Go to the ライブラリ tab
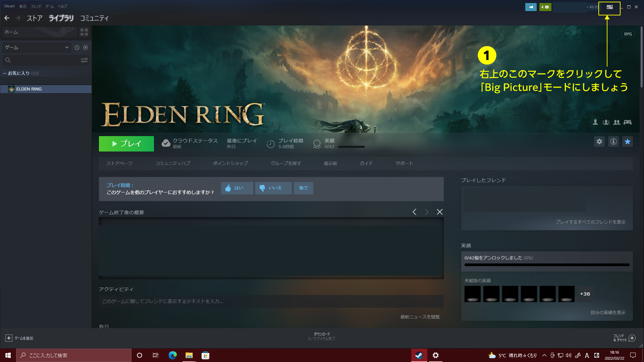644x362 pixels. coord(61,18)
